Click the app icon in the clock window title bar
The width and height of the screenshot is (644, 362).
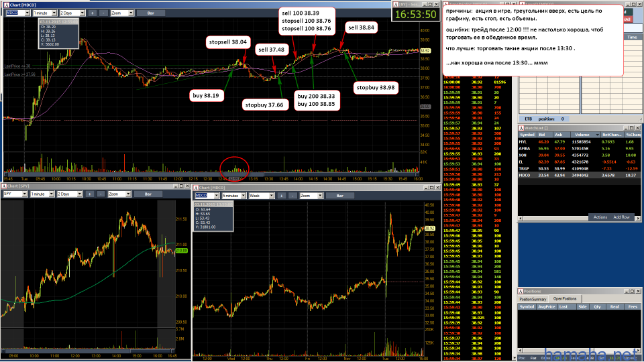[396, 5]
